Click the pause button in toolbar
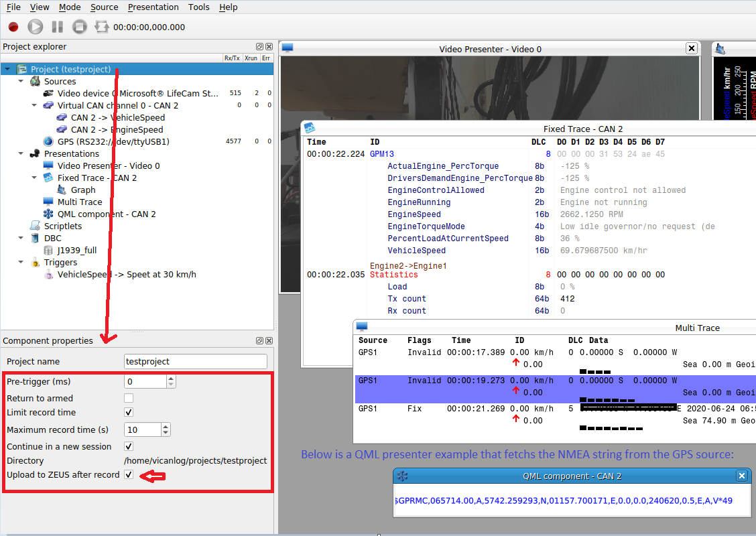Image resolution: width=756 pixels, height=536 pixels. [58, 27]
